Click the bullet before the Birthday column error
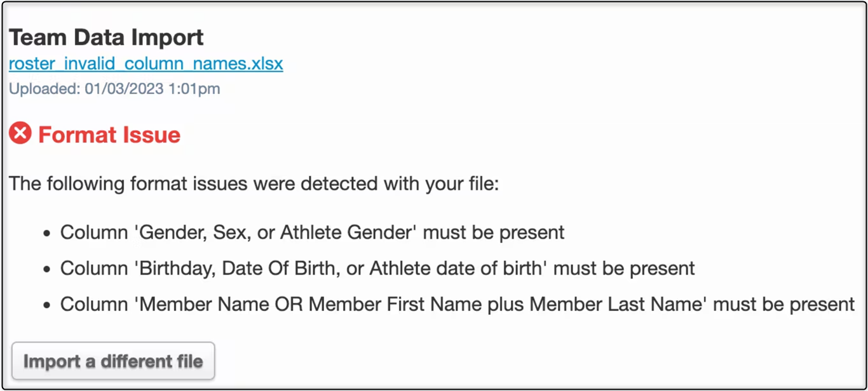Viewport: 868px width, 391px height. click(47, 269)
